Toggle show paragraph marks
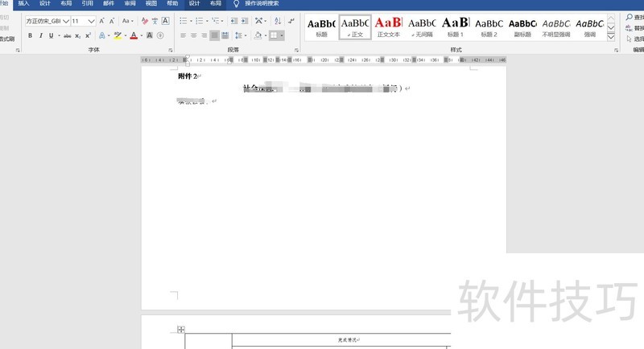 291,21
